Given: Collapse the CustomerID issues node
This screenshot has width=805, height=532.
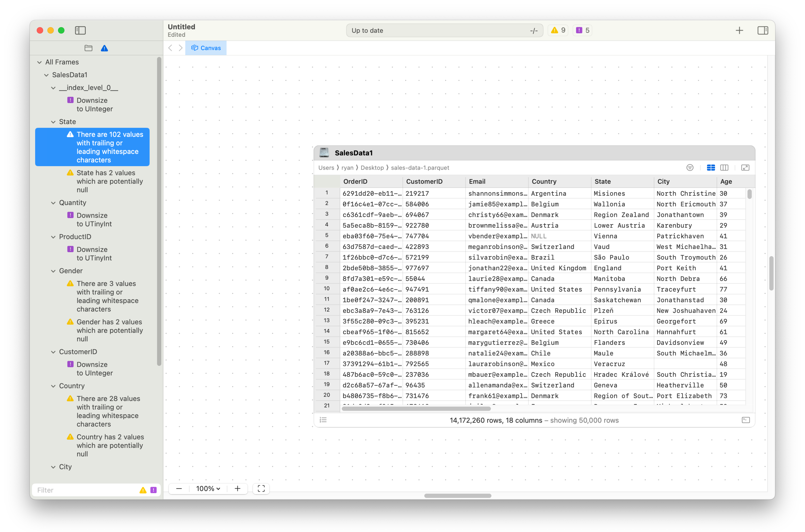Looking at the screenshot, I should (53, 352).
